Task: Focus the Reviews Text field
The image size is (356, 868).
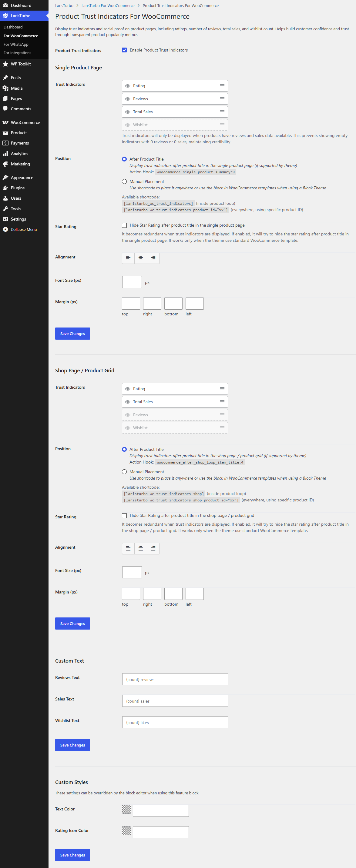Action: coord(175,679)
